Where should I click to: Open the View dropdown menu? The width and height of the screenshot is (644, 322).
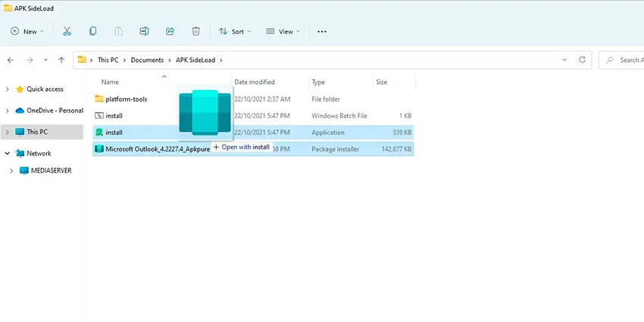click(283, 31)
